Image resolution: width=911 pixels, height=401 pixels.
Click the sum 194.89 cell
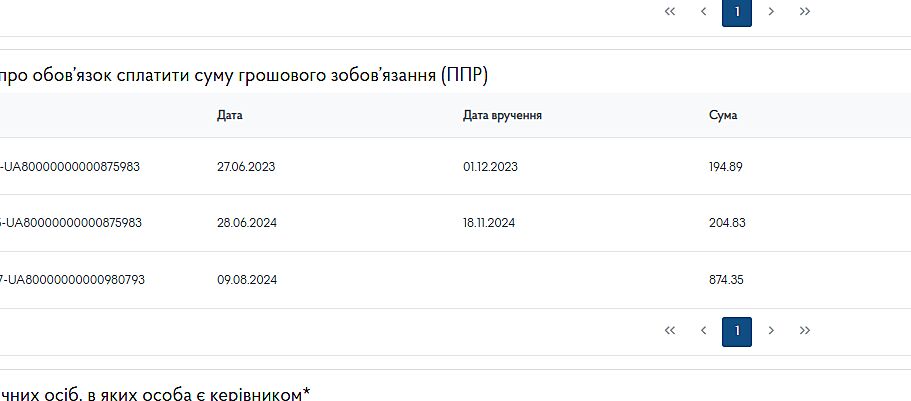coord(726,167)
